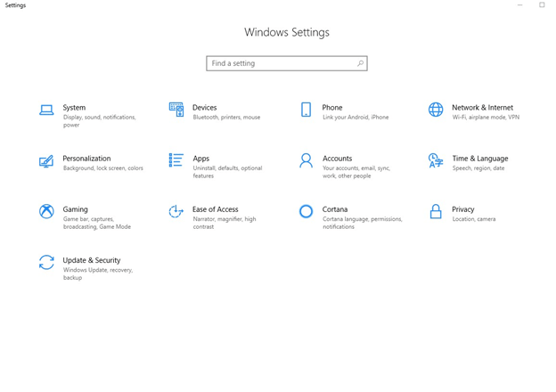Open the System category title
The width and height of the screenshot is (556, 392).
click(x=74, y=108)
